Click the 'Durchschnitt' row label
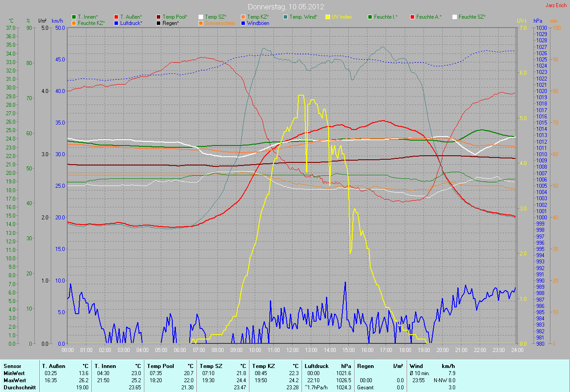570x392 pixels. [19, 388]
